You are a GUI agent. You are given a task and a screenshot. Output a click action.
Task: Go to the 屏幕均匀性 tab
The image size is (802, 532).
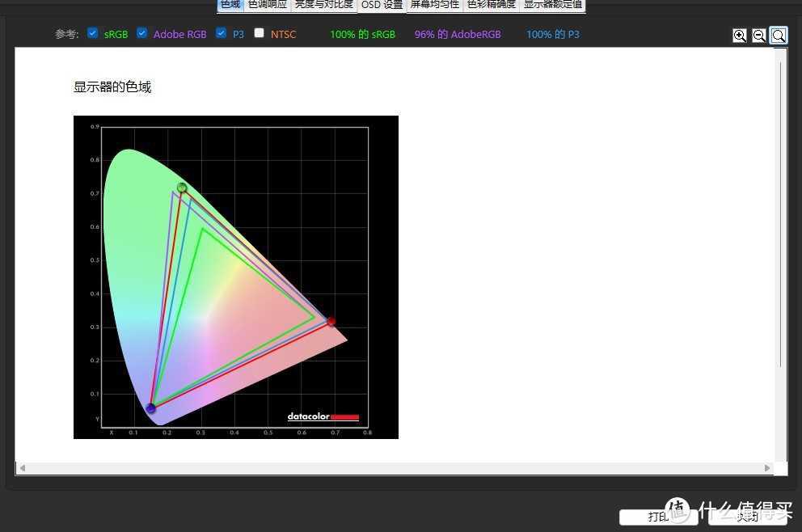click(434, 5)
